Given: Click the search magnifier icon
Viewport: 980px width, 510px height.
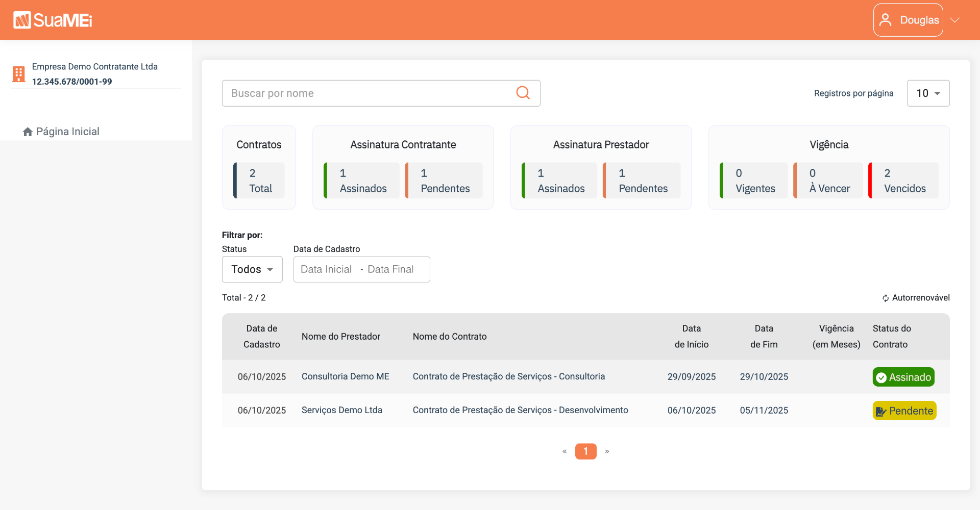Looking at the screenshot, I should pos(523,93).
